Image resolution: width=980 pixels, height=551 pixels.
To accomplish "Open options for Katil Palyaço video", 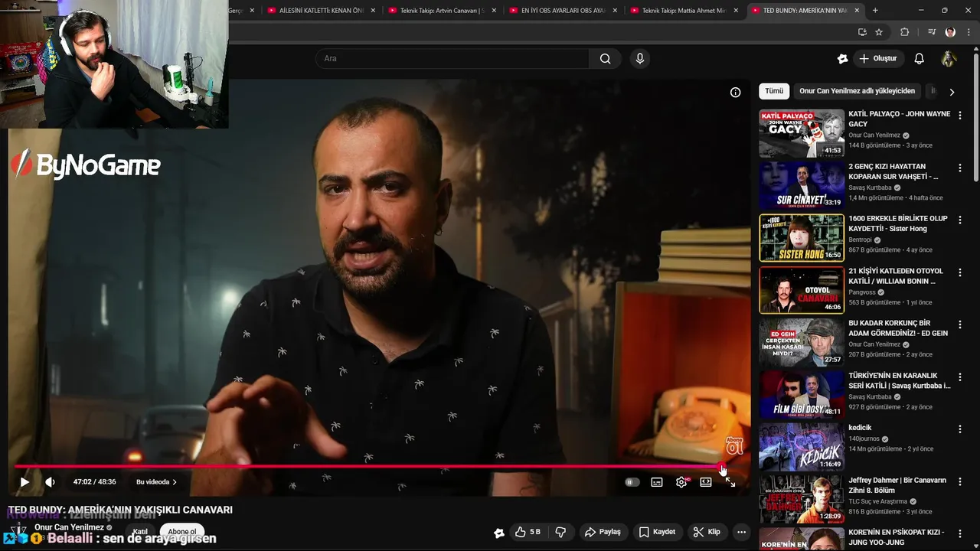I will (x=960, y=115).
